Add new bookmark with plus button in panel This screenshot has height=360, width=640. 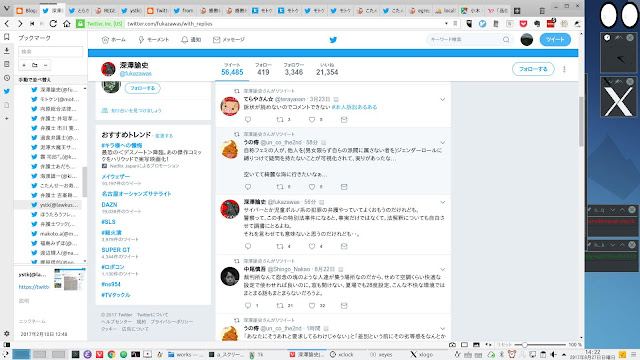tap(24, 65)
